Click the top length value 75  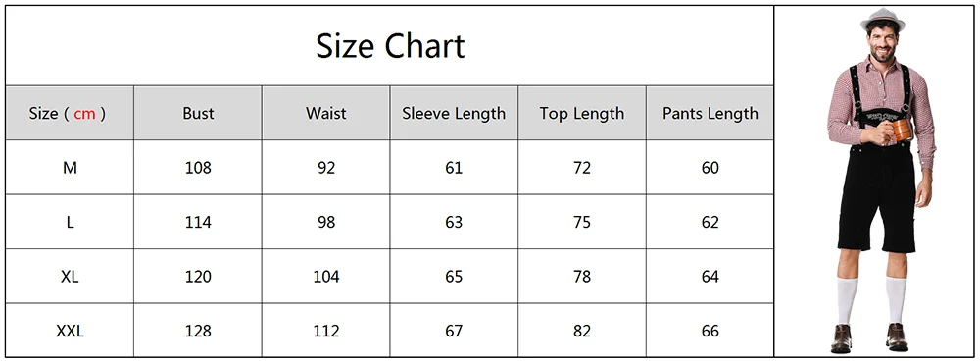pyautogui.click(x=582, y=222)
